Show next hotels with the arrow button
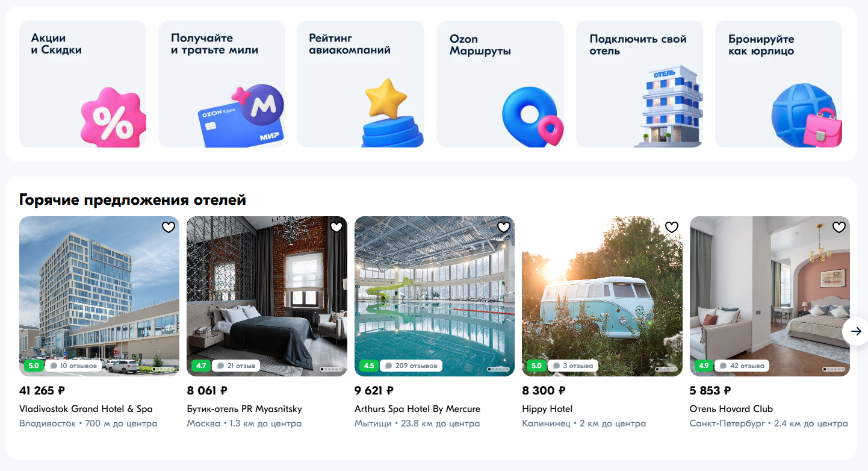 pyautogui.click(x=855, y=331)
